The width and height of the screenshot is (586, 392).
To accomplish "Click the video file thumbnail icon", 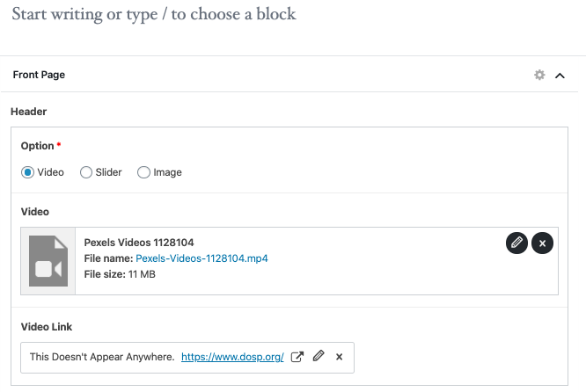I will coord(48,261).
